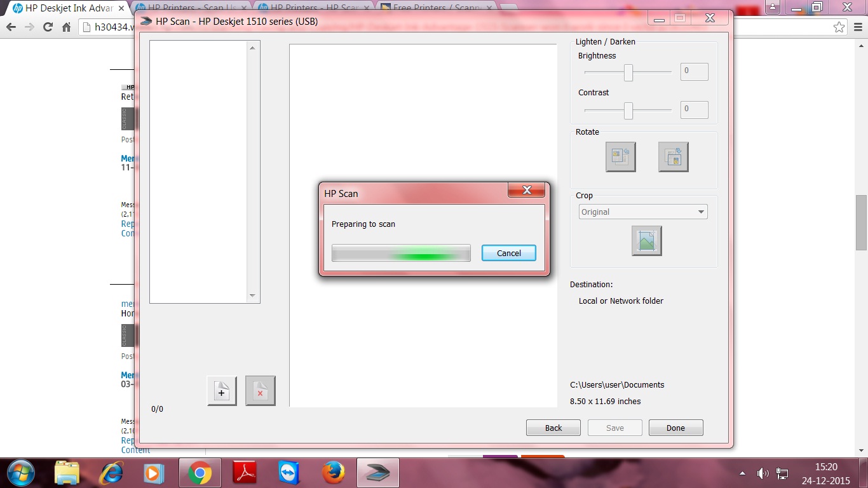
Task: Open the Windows Start menu
Action: pos(20,473)
